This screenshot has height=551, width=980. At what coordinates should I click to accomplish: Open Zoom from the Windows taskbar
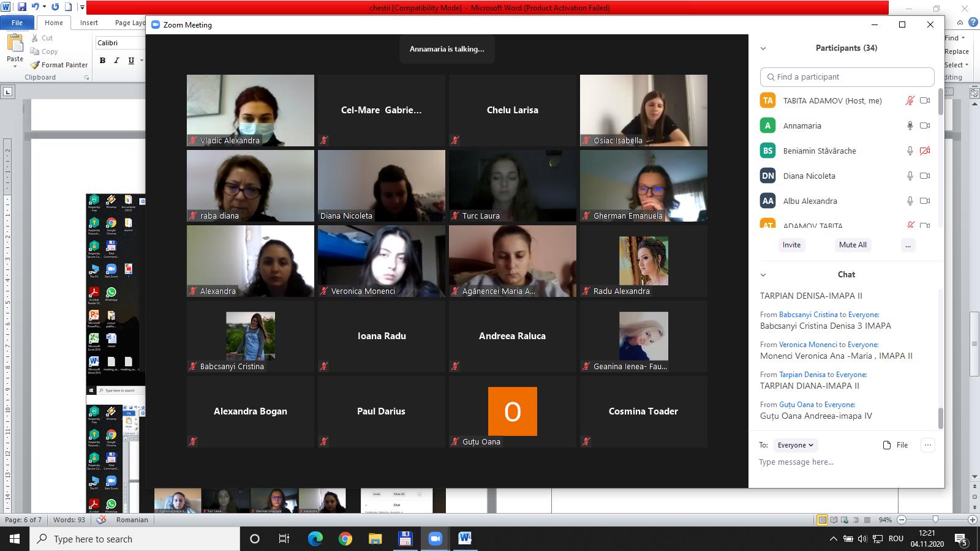click(x=435, y=539)
